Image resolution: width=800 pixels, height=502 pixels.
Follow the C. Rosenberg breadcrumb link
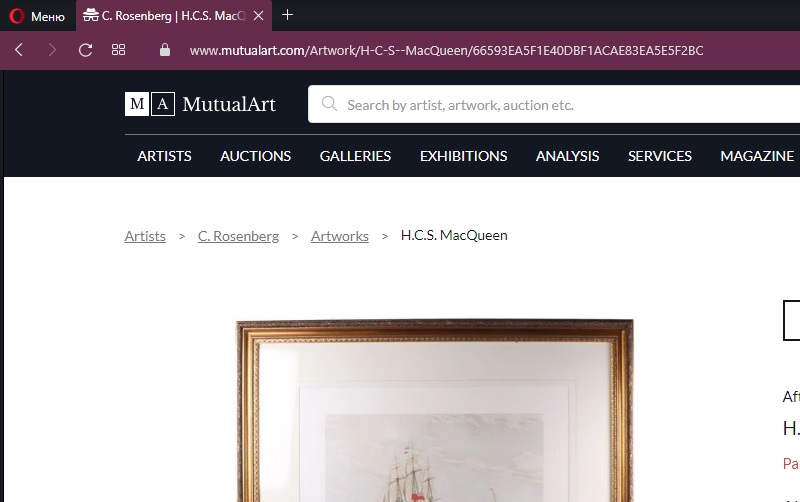coord(238,236)
